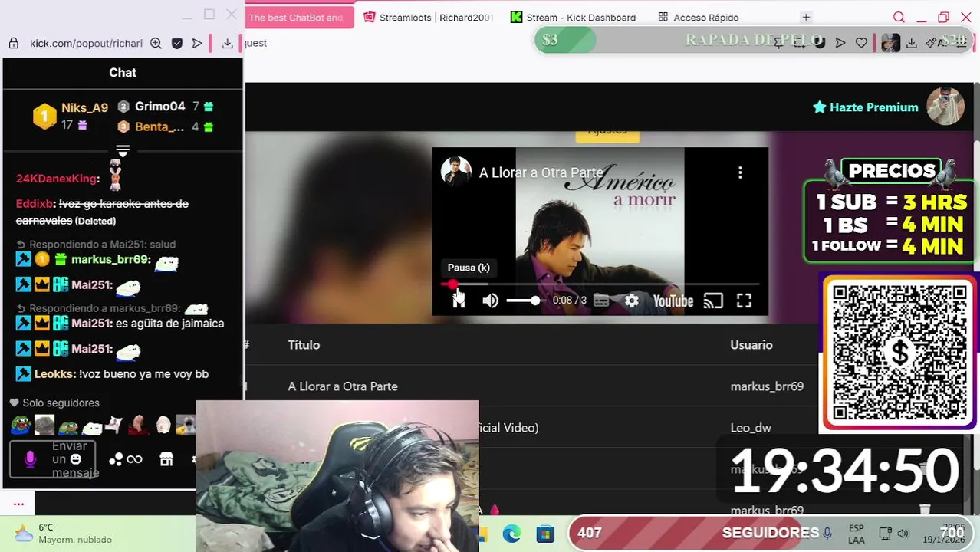Click username '24KDanexKing' in chat
The image size is (980, 552).
[56, 179]
